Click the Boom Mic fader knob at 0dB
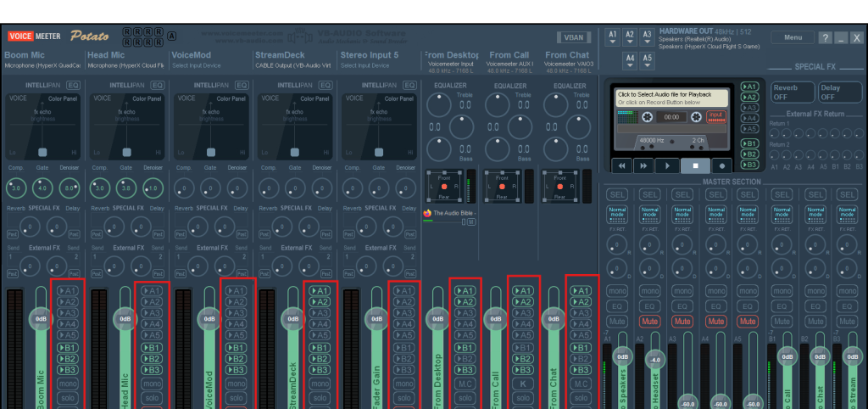 (x=41, y=319)
